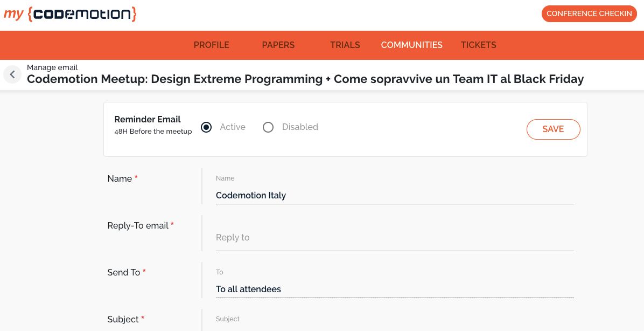This screenshot has height=331, width=644.
Task: Select the Disabled reminder email option
Action: coord(268,127)
